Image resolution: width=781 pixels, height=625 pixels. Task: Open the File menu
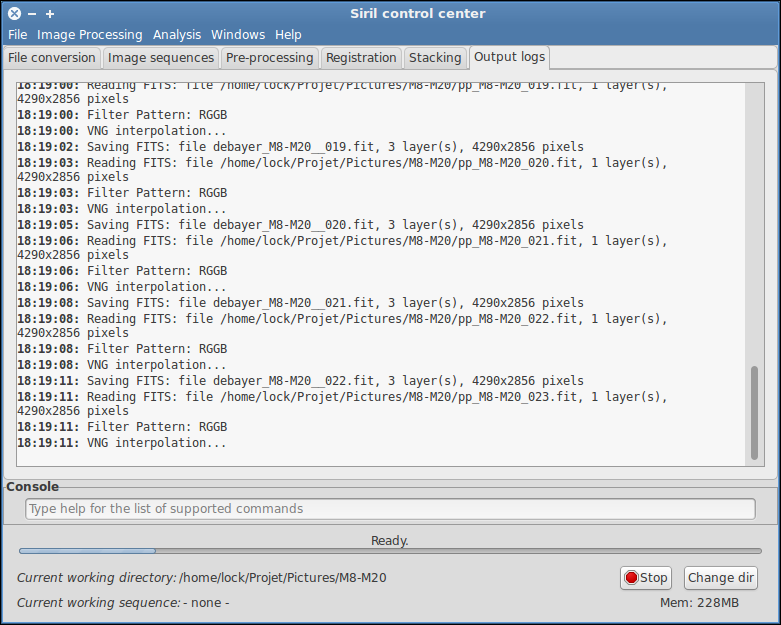18,35
